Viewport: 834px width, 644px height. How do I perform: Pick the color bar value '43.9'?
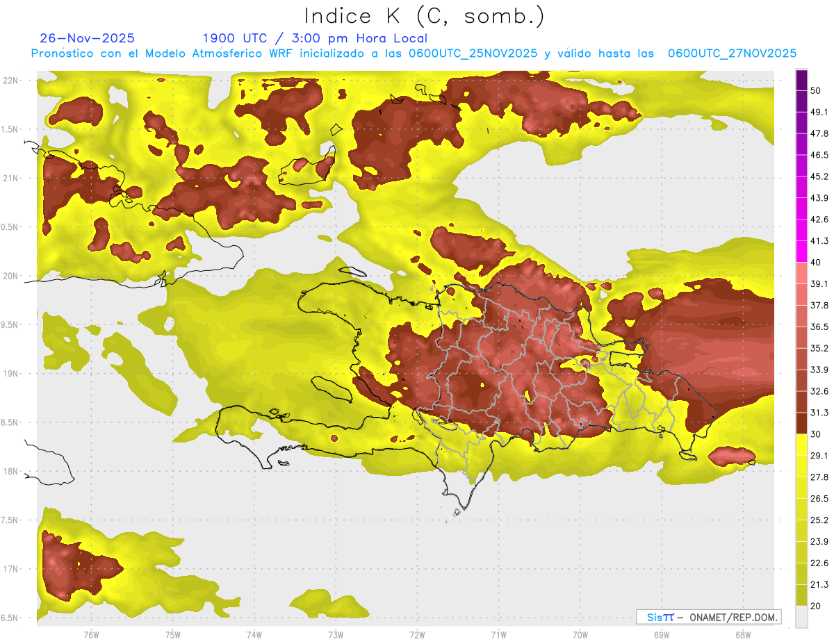[819, 198]
